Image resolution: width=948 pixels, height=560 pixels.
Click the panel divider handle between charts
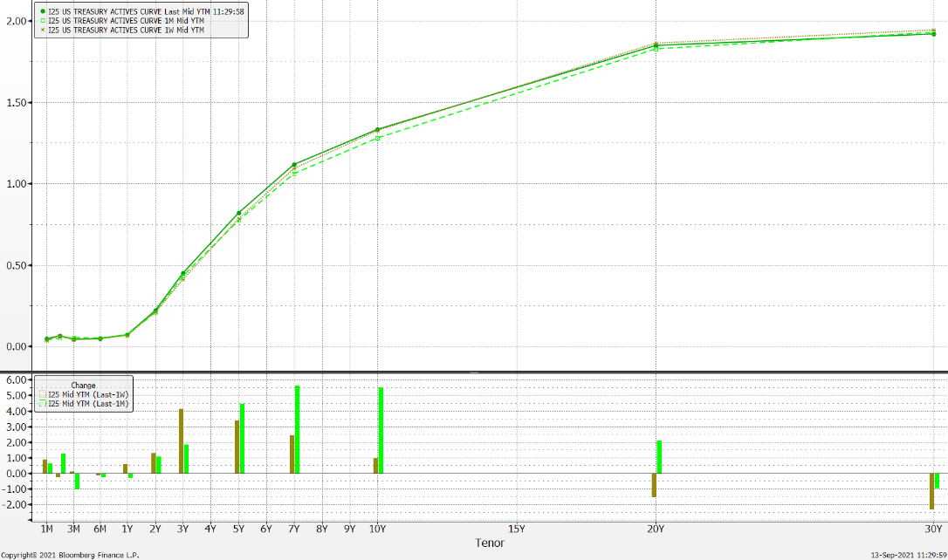coord(474,372)
